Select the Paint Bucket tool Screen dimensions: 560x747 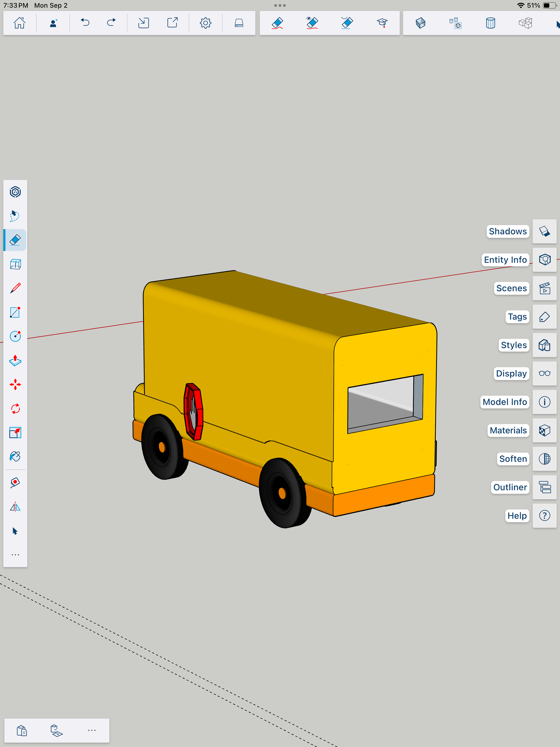coord(15,456)
